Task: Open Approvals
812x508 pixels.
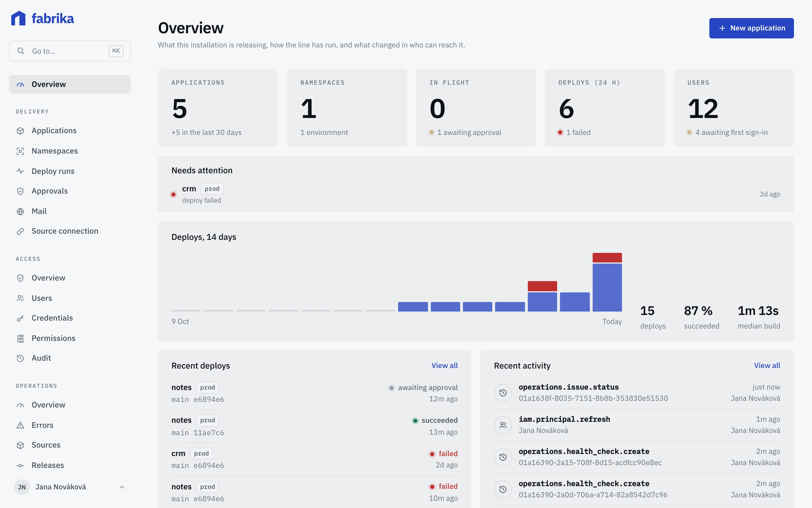Action: pos(70,191)
